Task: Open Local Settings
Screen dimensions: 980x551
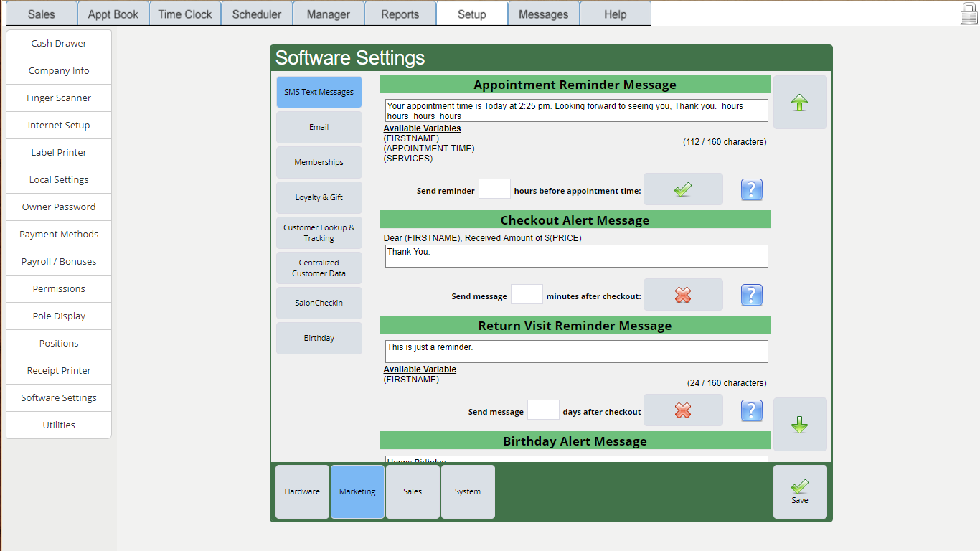Action: point(59,180)
